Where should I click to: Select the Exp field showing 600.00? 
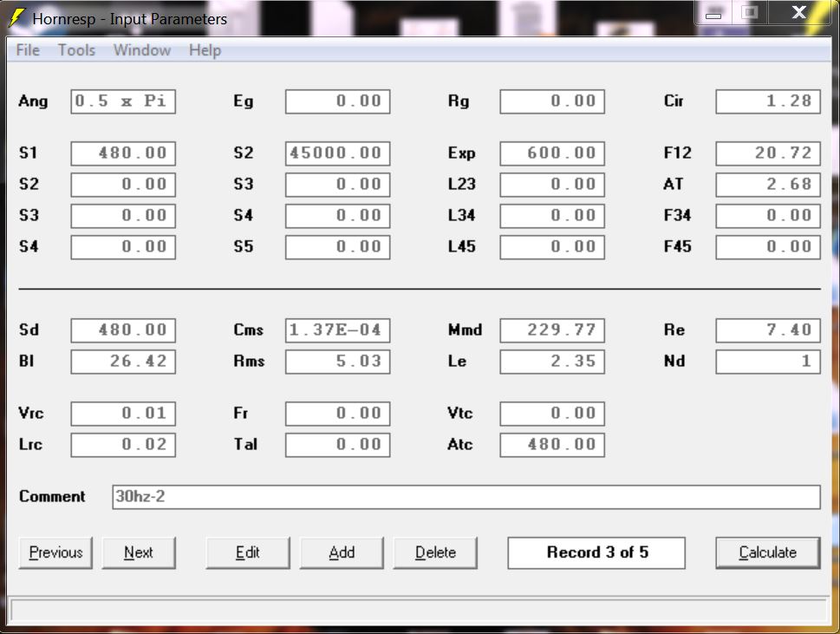552,154
